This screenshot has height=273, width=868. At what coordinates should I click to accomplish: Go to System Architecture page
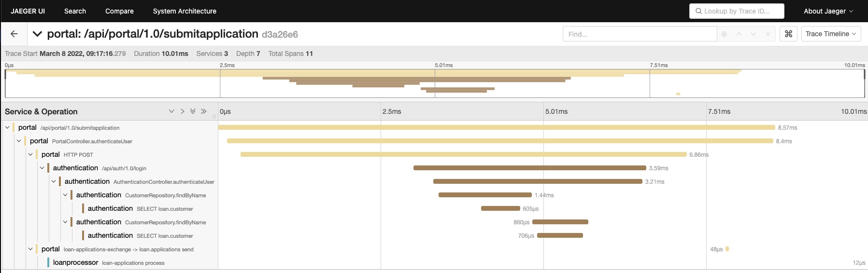coord(185,11)
